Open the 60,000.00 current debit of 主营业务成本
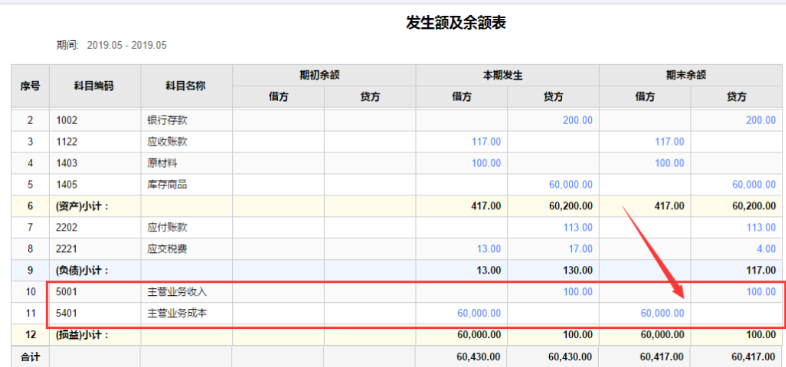Screen dimensions: 786x367 coord(479,313)
